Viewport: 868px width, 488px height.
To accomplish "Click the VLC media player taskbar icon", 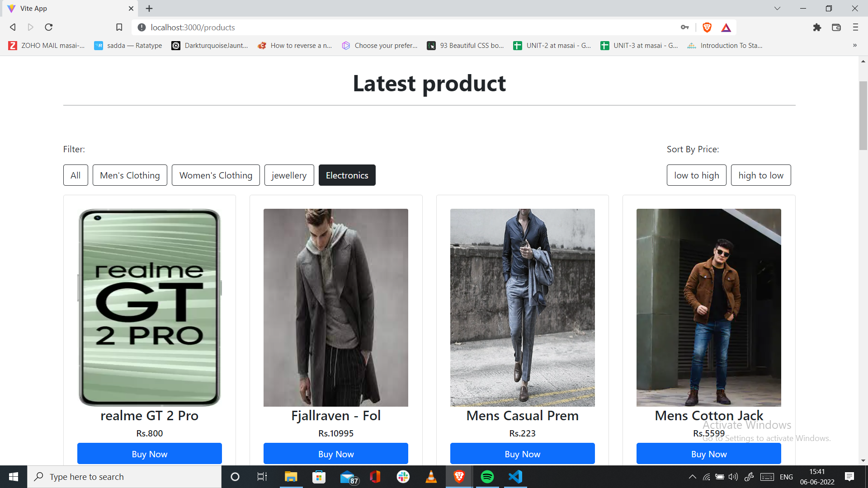I will click(x=431, y=476).
